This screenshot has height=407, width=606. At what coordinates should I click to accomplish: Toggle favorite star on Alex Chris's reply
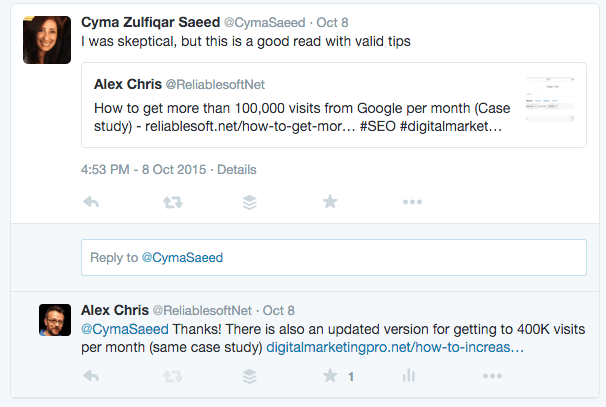(x=330, y=376)
